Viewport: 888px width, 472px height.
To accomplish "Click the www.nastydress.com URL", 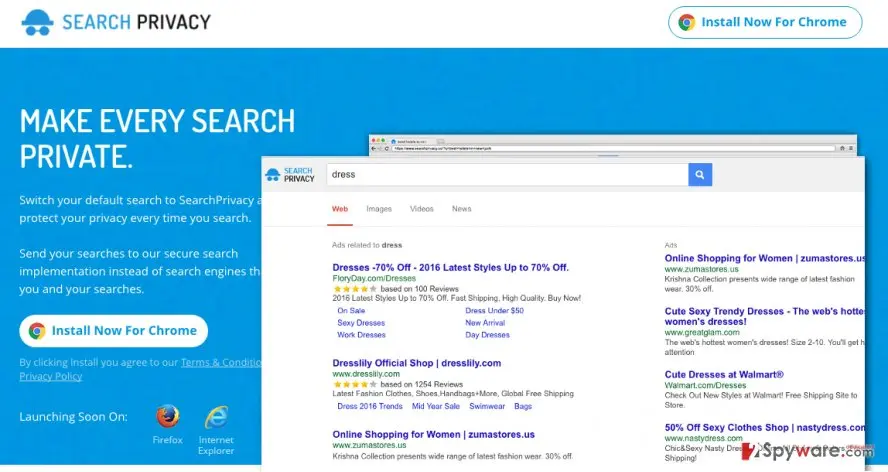I will click(703, 439).
